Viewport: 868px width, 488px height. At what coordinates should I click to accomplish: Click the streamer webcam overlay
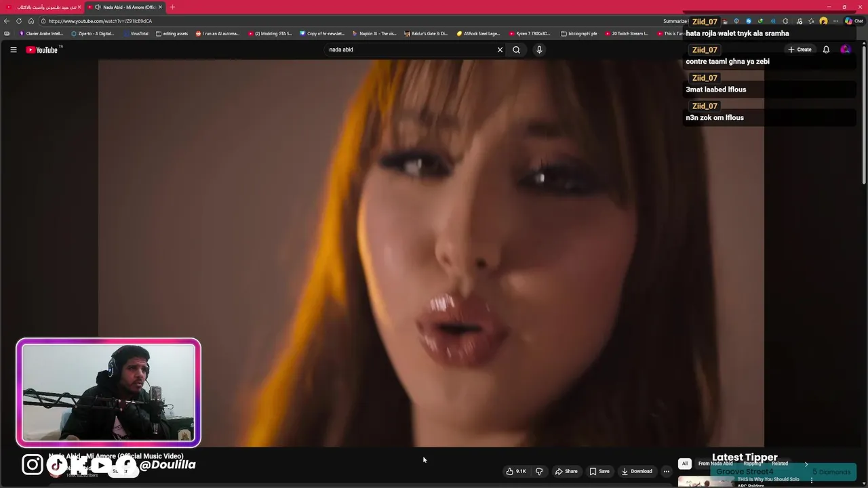click(108, 392)
